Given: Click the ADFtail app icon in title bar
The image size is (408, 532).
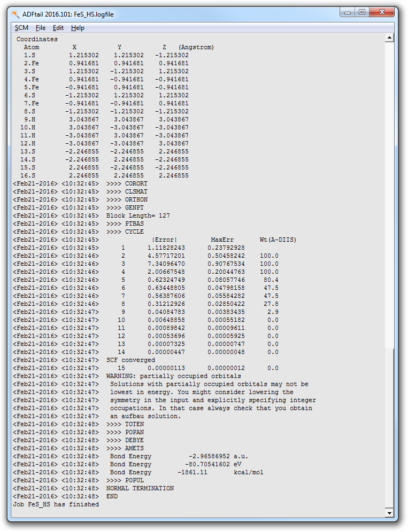Looking at the screenshot, I should [16, 14].
